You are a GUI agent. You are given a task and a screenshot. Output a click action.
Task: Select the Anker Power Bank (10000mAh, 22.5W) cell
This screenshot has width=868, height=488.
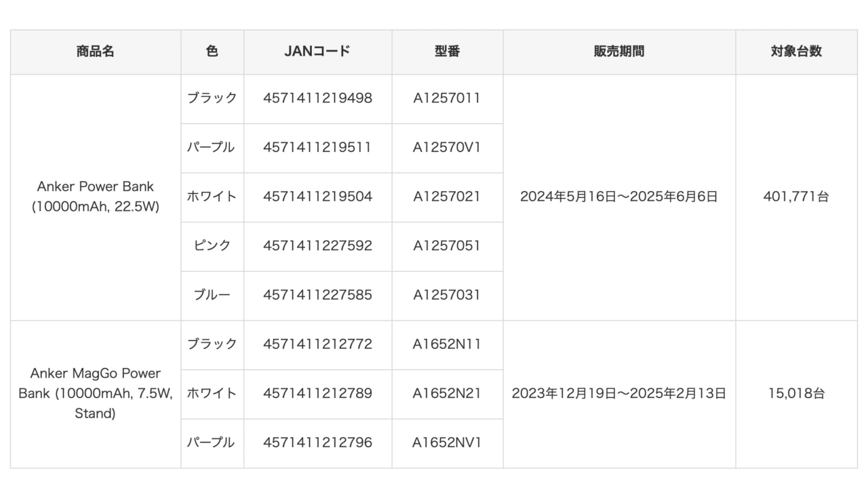tap(95, 197)
